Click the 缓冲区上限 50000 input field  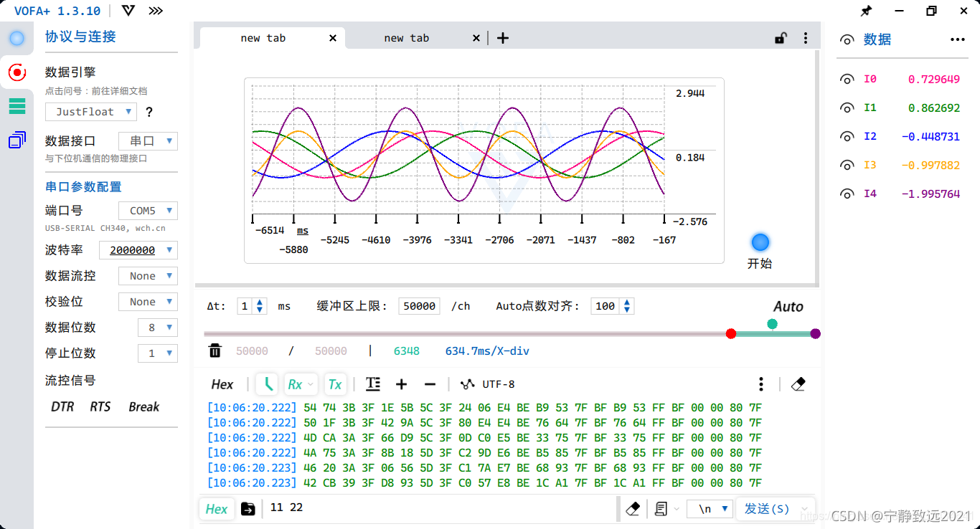[x=419, y=306]
